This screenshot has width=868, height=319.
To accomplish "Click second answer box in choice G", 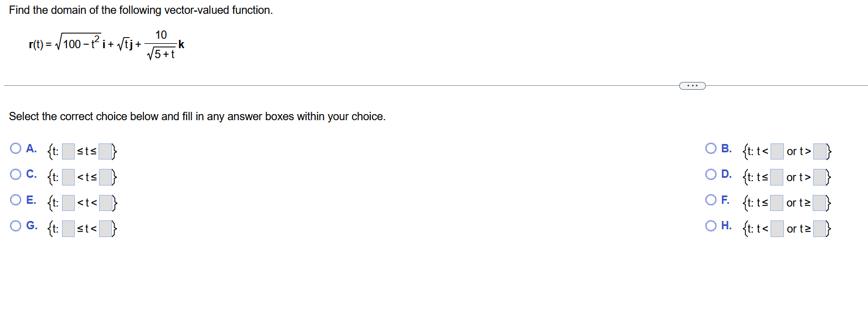I will click(x=106, y=228).
